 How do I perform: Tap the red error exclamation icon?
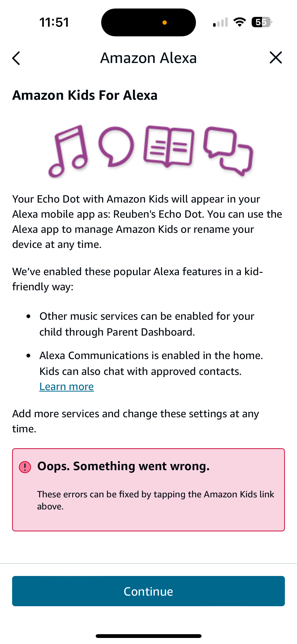point(25,467)
